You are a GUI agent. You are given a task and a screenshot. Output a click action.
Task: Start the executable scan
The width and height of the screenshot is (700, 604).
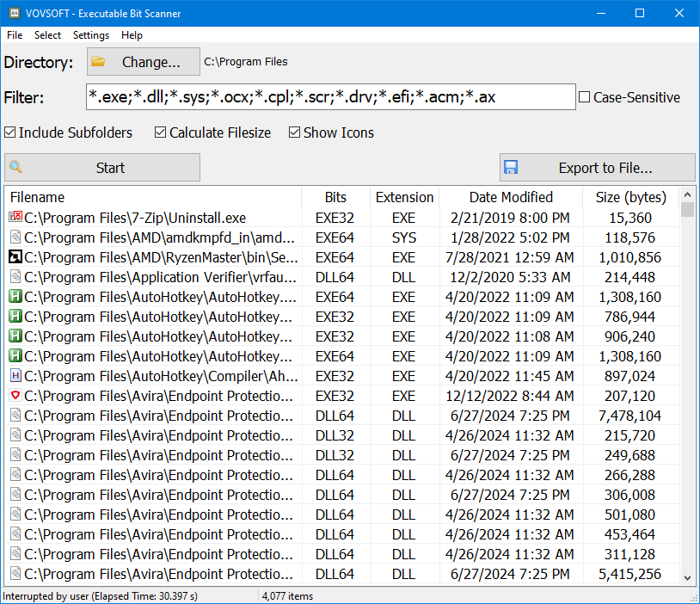coord(102,168)
